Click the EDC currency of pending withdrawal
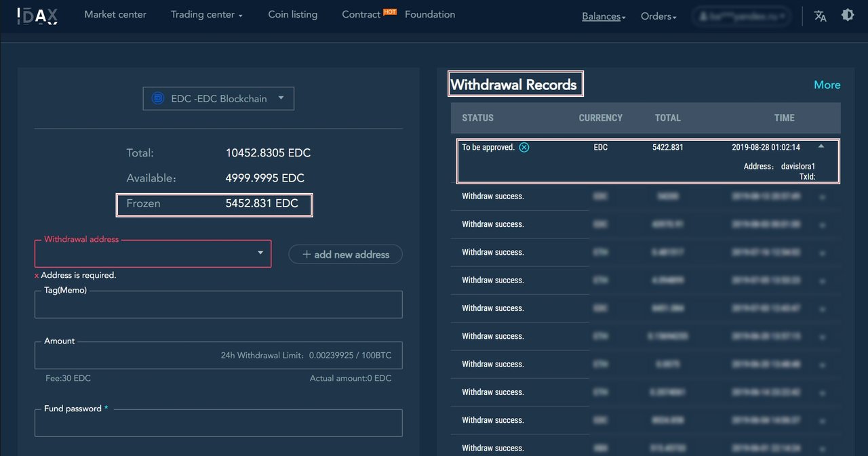The height and width of the screenshot is (456, 868). point(601,147)
